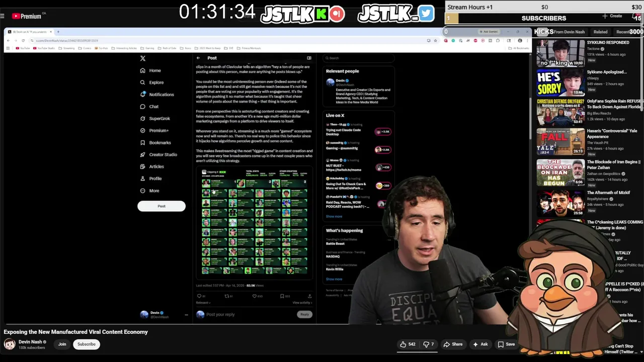644x362 pixels.
Task: Expand the Relevant dropdown under the post
Action: (203, 303)
